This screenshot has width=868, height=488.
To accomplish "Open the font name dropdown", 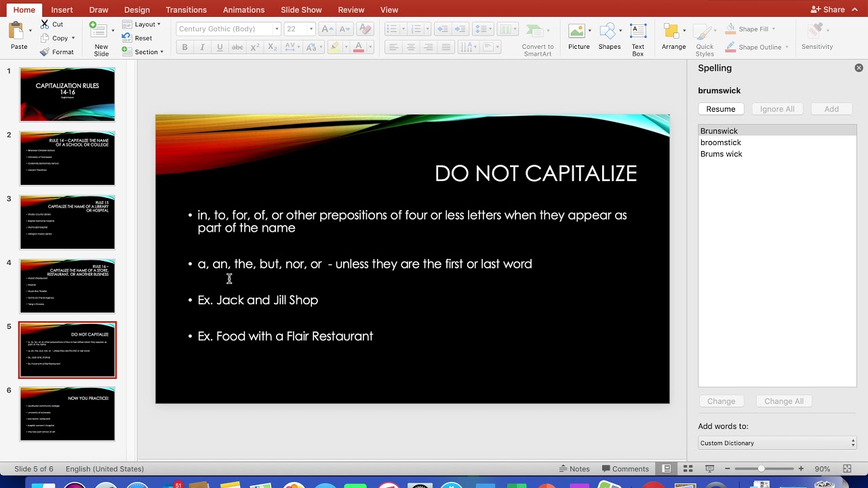I will pos(277,29).
